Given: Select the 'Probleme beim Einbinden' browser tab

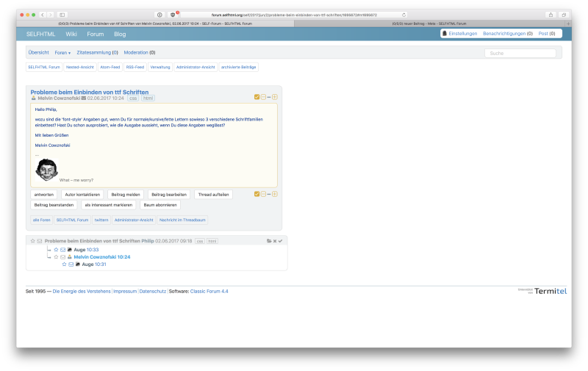Looking at the screenshot, I should 155,24.
